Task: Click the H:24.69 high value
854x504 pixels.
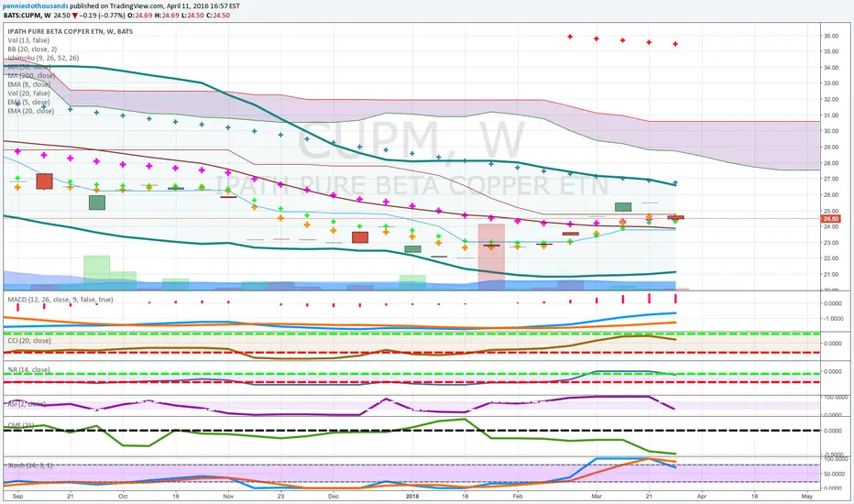Action: (166, 16)
